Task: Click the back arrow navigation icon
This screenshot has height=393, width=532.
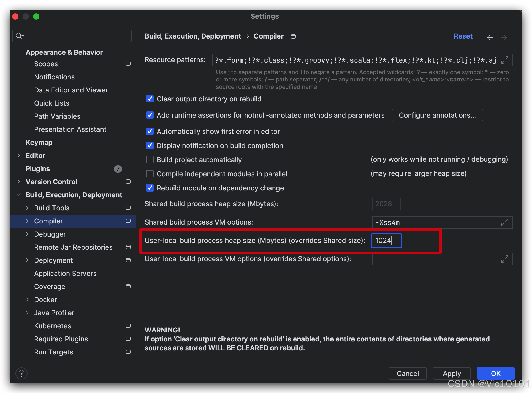Action: pos(490,37)
